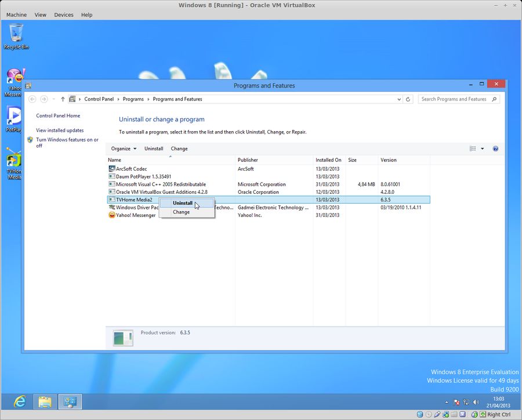Click Uninstall in the context menu
522x420 pixels.
(182, 203)
